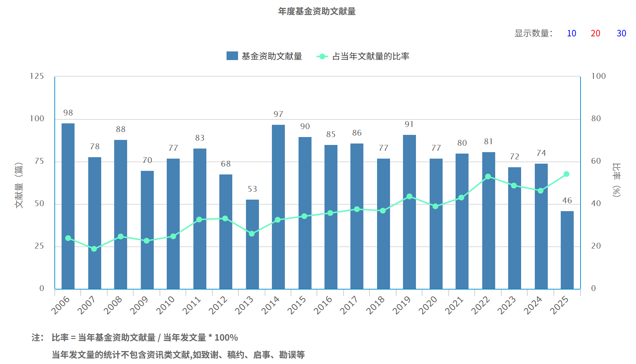Click the blue legend square icon
Viewport: 636px width, 364px height.
[232, 56]
